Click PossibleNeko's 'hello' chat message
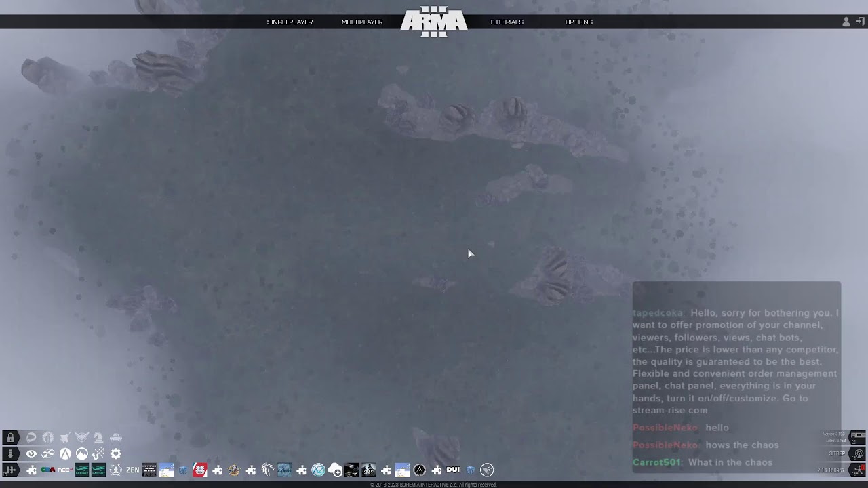The width and height of the screenshot is (868, 488). (x=681, y=428)
